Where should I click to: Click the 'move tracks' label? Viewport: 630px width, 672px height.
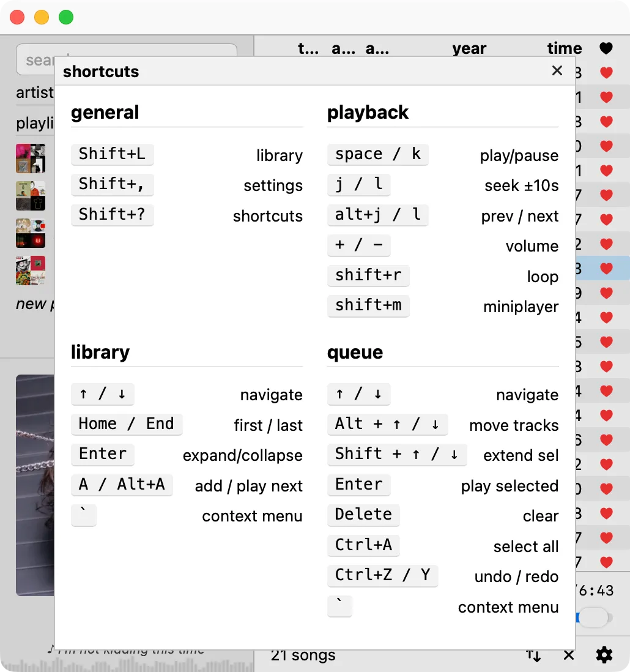(x=514, y=425)
